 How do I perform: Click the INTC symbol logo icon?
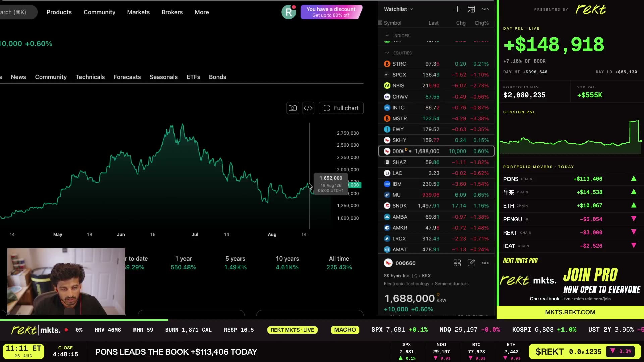(387, 108)
